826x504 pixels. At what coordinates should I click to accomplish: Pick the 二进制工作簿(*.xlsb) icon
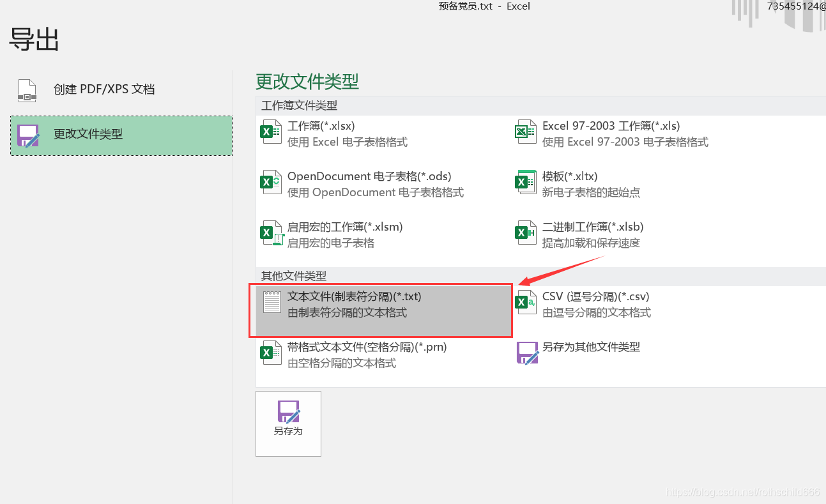526,233
